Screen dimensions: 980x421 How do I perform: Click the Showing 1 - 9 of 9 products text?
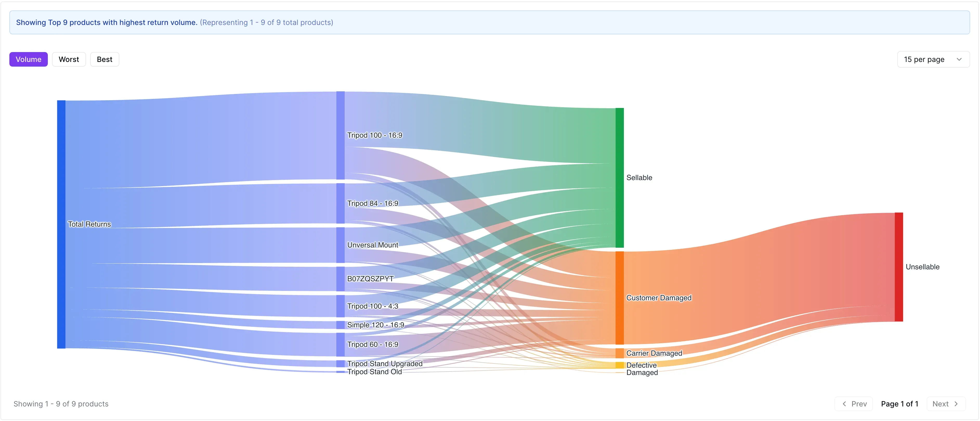(x=61, y=404)
